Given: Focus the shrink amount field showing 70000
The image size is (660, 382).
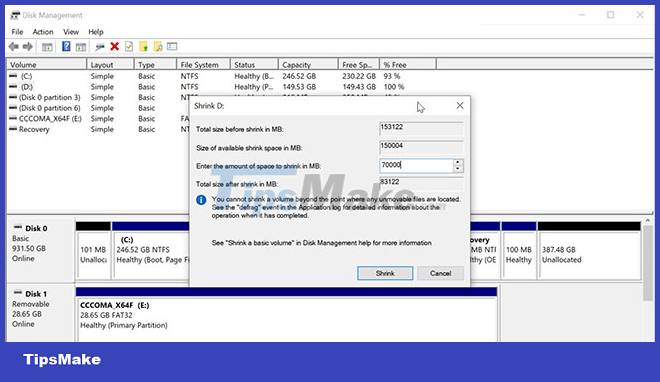Looking at the screenshot, I should tap(416, 165).
